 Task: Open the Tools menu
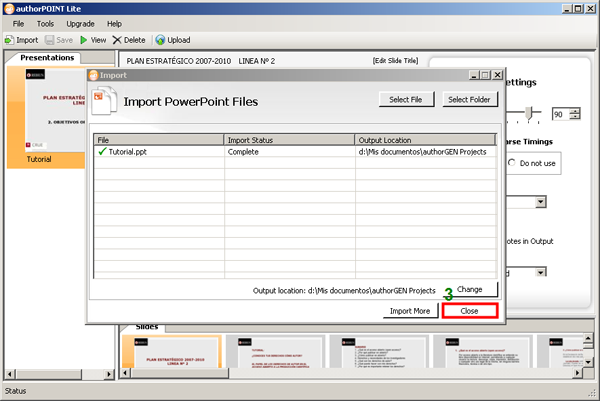click(45, 24)
